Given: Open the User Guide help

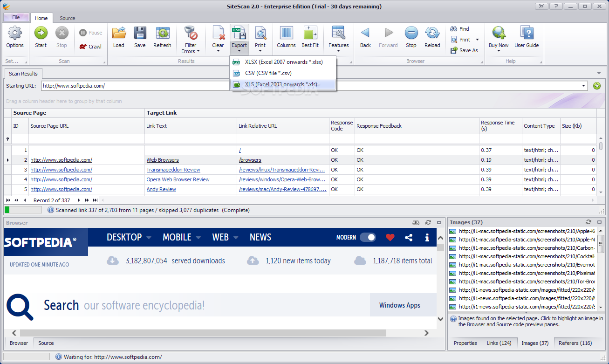Looking at the screenshot, I should pyautogui.click(x=527, y=37).
